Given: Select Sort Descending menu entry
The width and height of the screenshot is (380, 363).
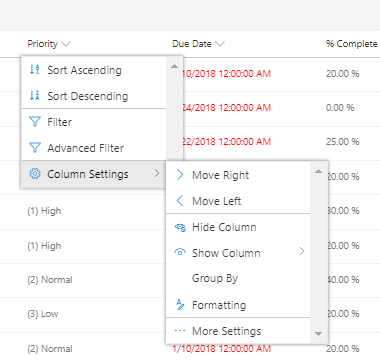Looking at the screenshot, I should click(94, 96).
